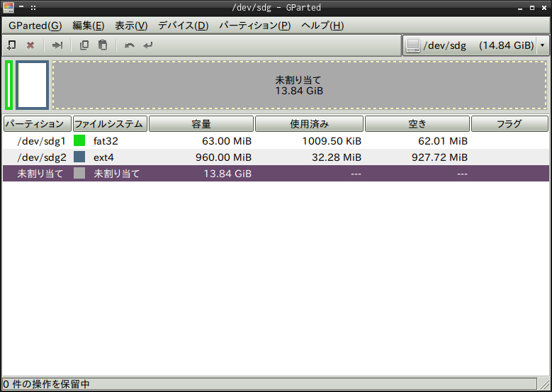Open the GParted(G) menu
This screenshot has height=392, width=552.
pyautogui.click(x=35, y=26)
